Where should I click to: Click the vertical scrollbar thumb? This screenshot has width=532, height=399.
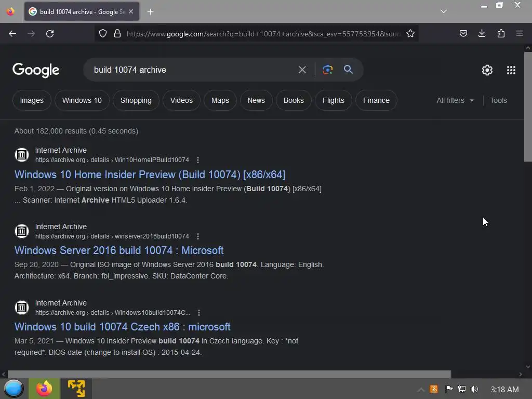pos(528,107)
